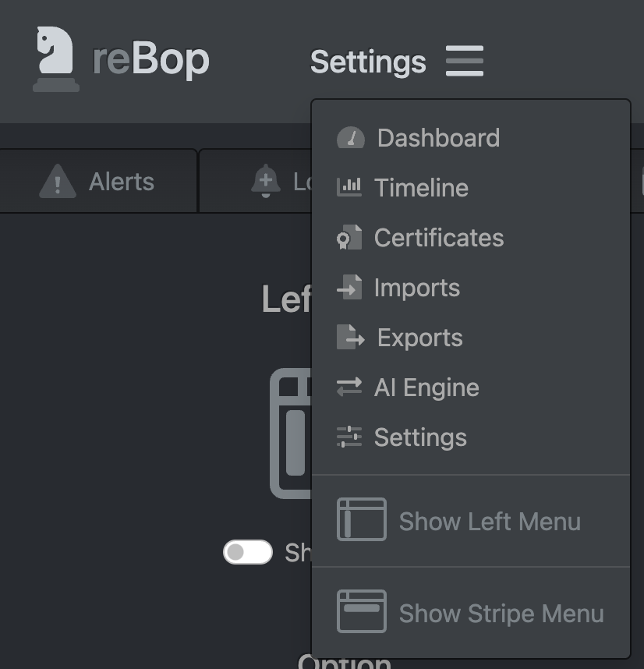
Task: Click the Certificates ribbon badge icon
Action: click(x=351, y=237)
